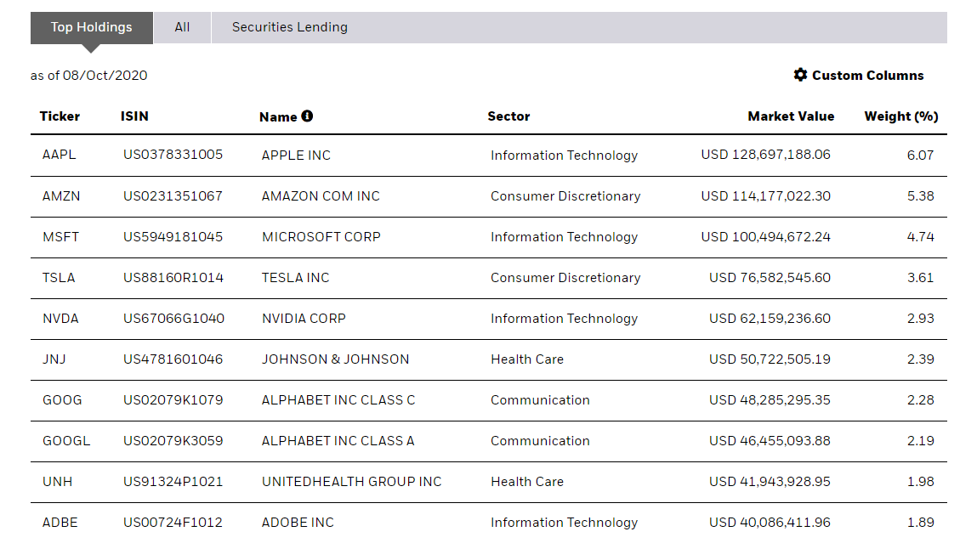Select the APPLE INC name cell
977x560 pixels.
pyautogui.click(x=296, y=156)
